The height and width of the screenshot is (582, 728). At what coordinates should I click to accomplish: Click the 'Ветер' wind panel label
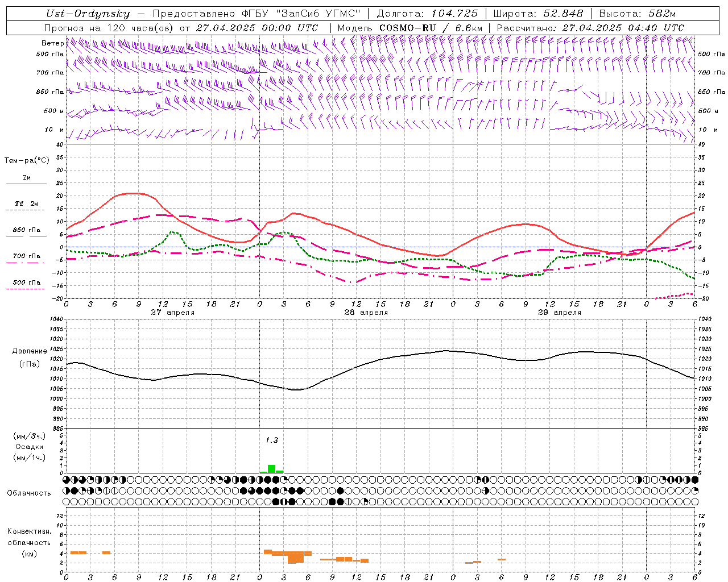tap(52, 43)
